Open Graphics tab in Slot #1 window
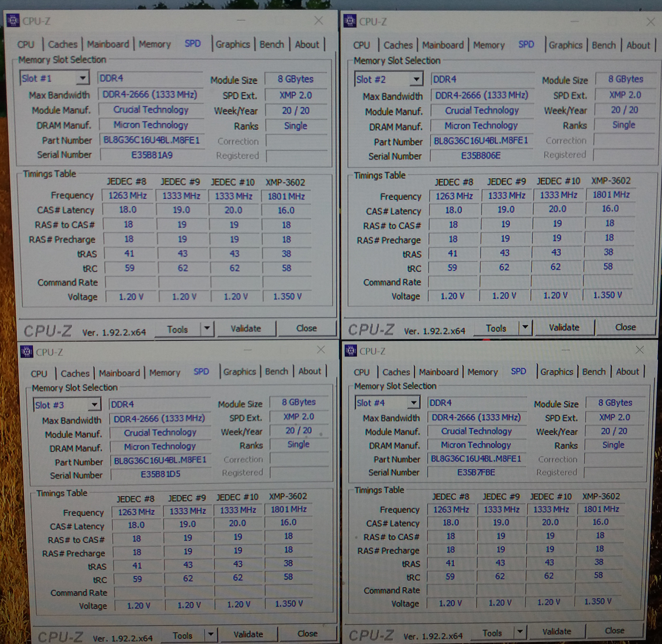 tap(233, 44)
